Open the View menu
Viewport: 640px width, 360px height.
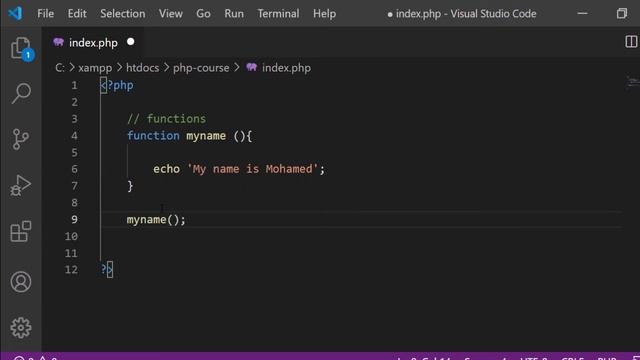point(171,13)
